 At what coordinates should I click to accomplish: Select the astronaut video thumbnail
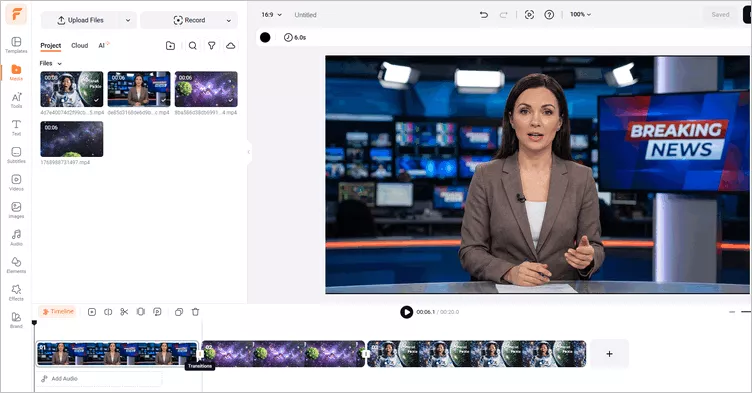pyautogui.click(x=71, y=89)
